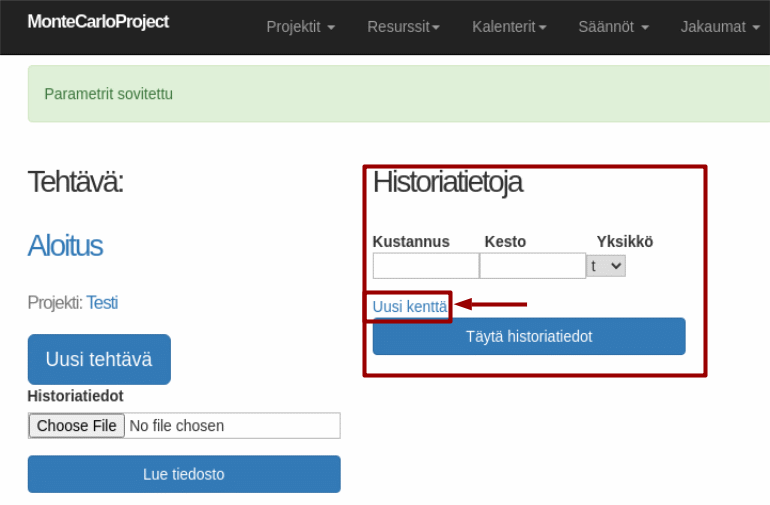Click the Uusi tehtävä button
The height and width of the screenshot is (505, 770).
click(99, 360)
